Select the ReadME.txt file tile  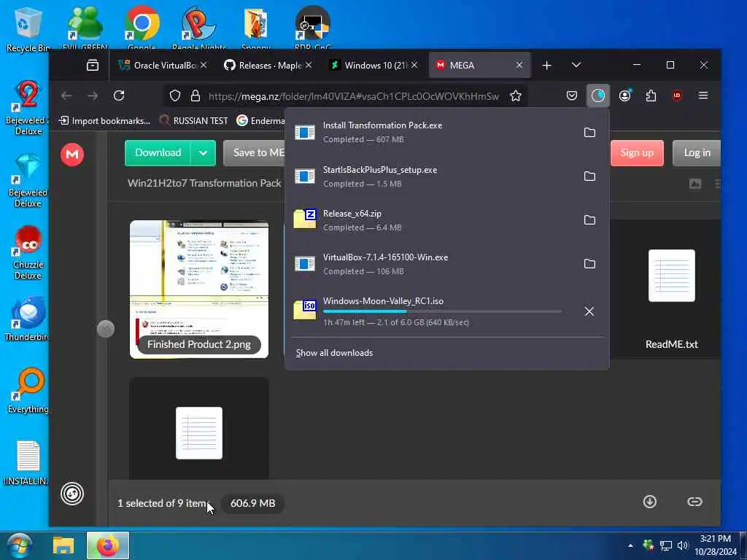(671, 289)
